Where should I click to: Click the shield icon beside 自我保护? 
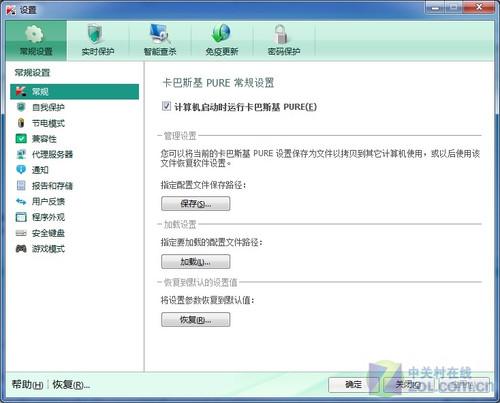click(21, 107)
